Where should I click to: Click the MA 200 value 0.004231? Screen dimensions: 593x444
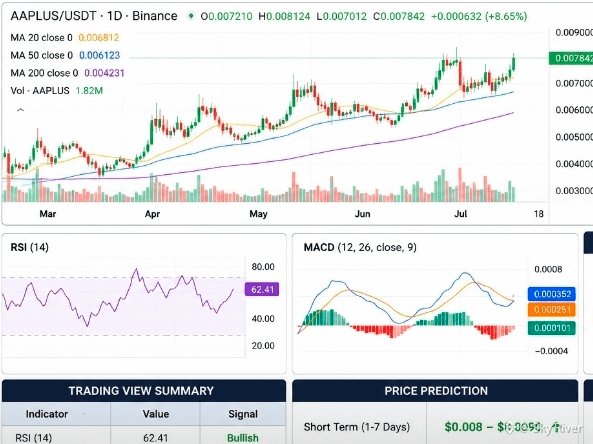coord(104,73)
